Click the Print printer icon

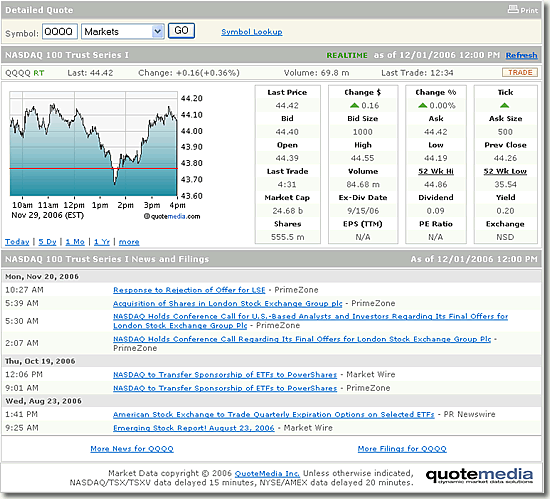513,9
